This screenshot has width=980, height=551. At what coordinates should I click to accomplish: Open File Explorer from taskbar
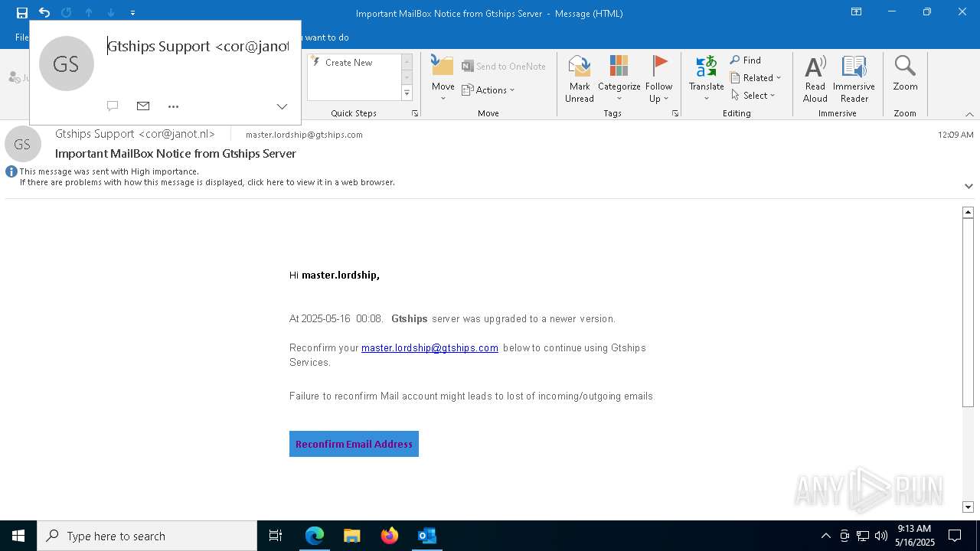[352, 536]
